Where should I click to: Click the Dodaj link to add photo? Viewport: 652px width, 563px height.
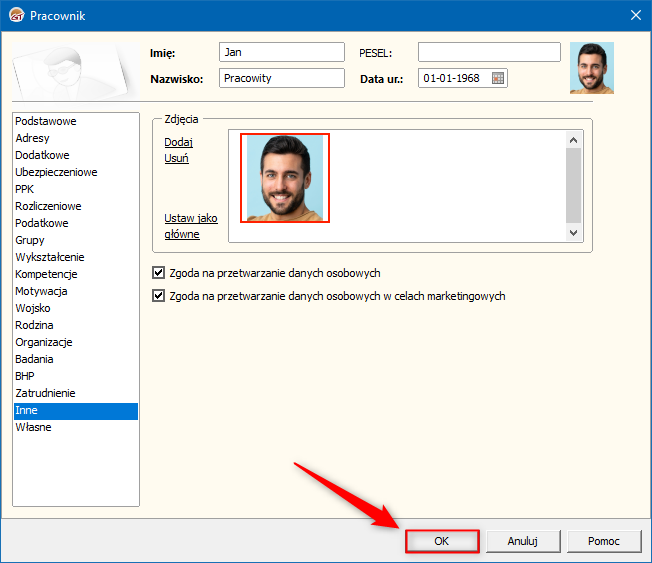pyautogui.click(x=178, y=142)
